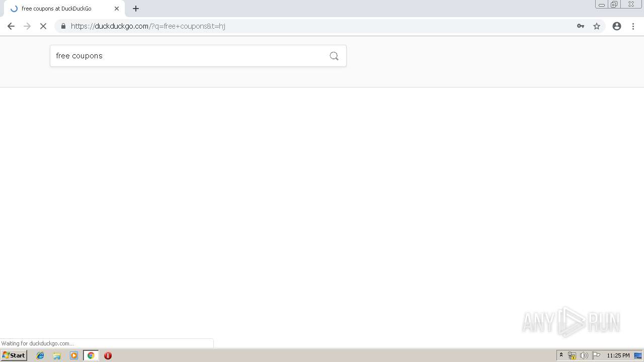Image resolution: width=644 pixels, height=362 pixels.
Task: Open the red Opera taskbar icon
Action: (x=108, y=355)
